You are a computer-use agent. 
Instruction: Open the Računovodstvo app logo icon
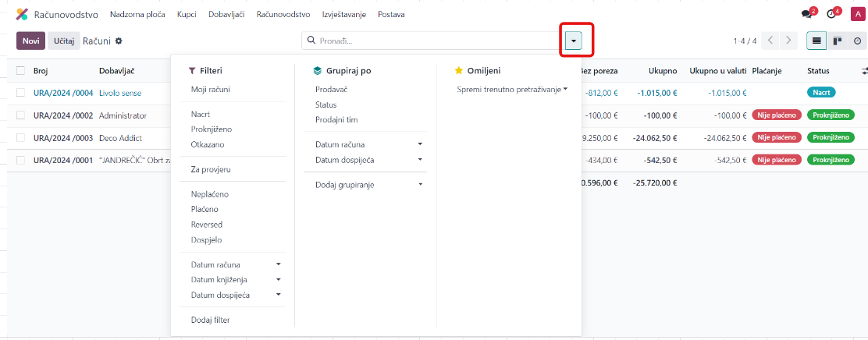coord(22,14)
